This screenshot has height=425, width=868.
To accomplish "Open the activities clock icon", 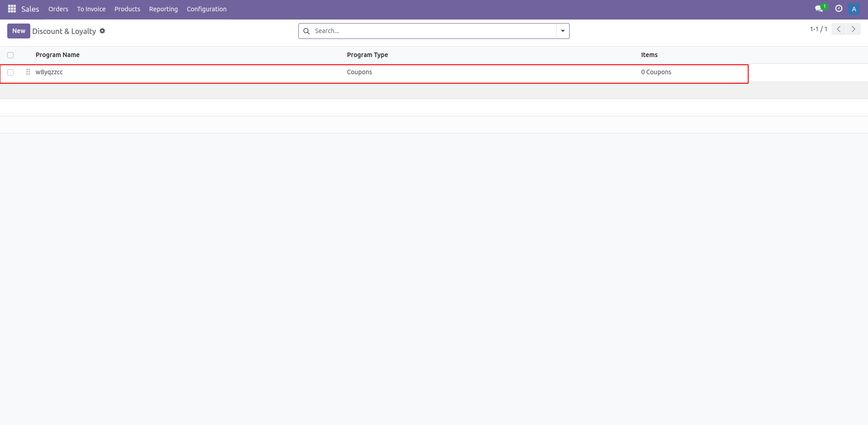I will point(839,9).
